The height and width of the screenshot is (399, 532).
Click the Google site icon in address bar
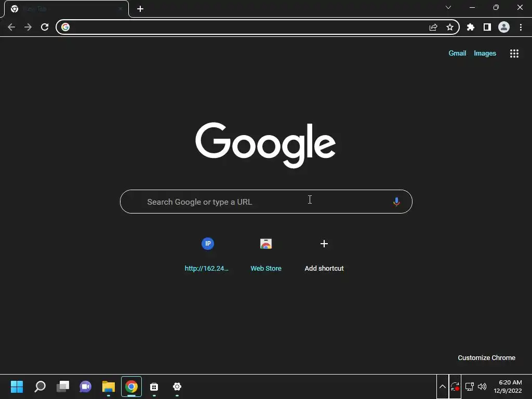(x=65, y=27)
